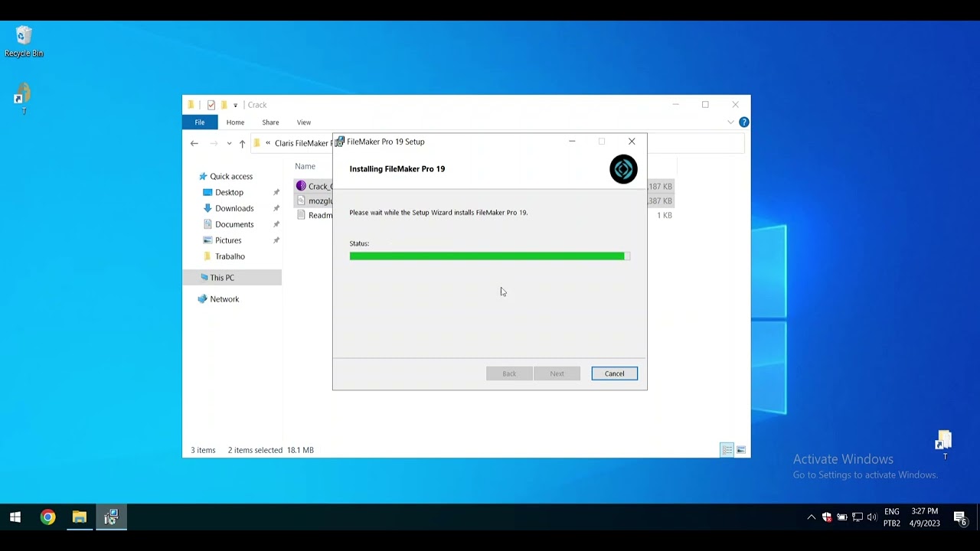Open Desktop in the navigation pane

pos(229,192)
